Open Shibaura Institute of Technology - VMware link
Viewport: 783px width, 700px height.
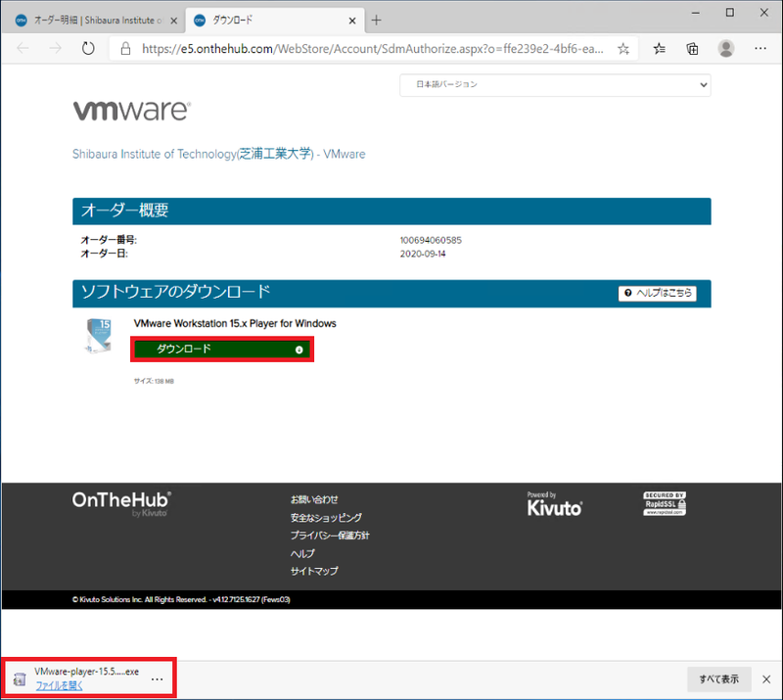click(218, 154)
